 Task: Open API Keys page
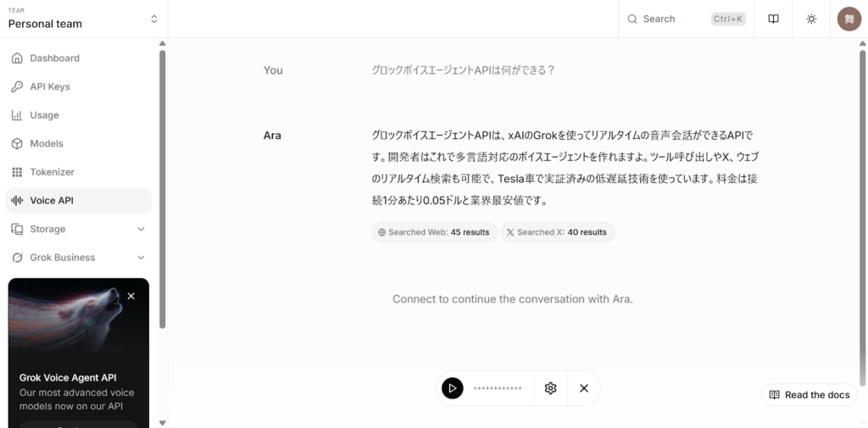coord(78,86)
